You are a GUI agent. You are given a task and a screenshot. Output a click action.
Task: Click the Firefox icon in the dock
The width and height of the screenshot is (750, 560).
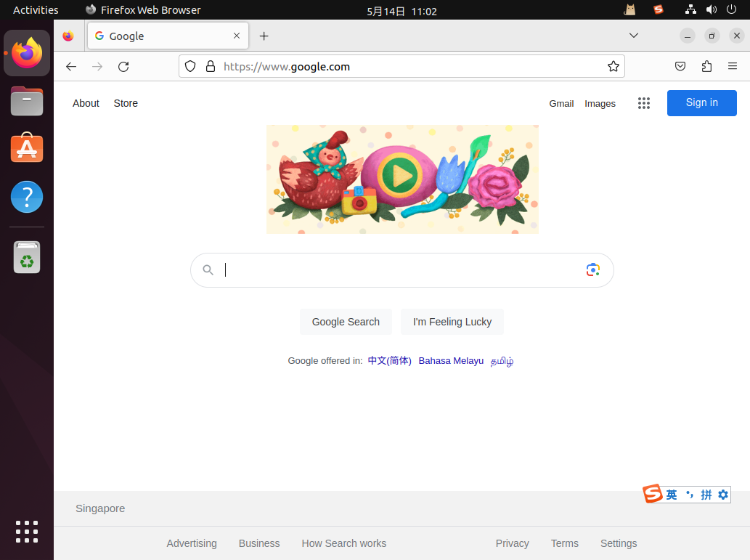pos(27,52)
